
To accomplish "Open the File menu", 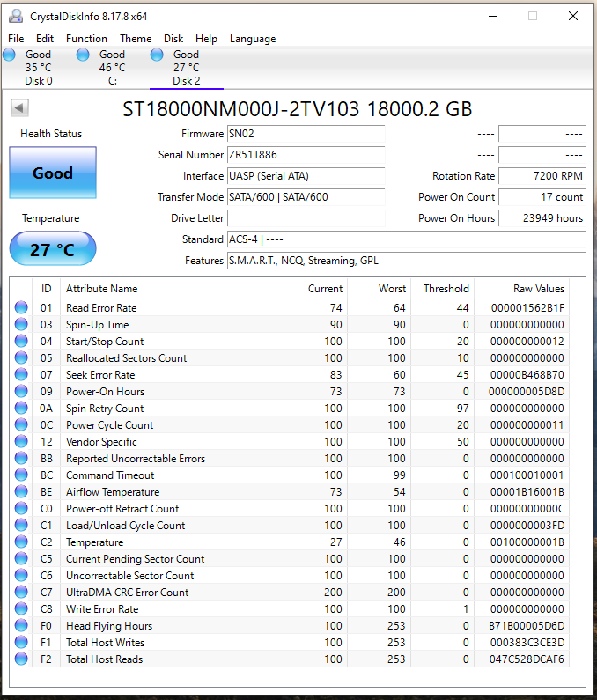I will 16,39.
